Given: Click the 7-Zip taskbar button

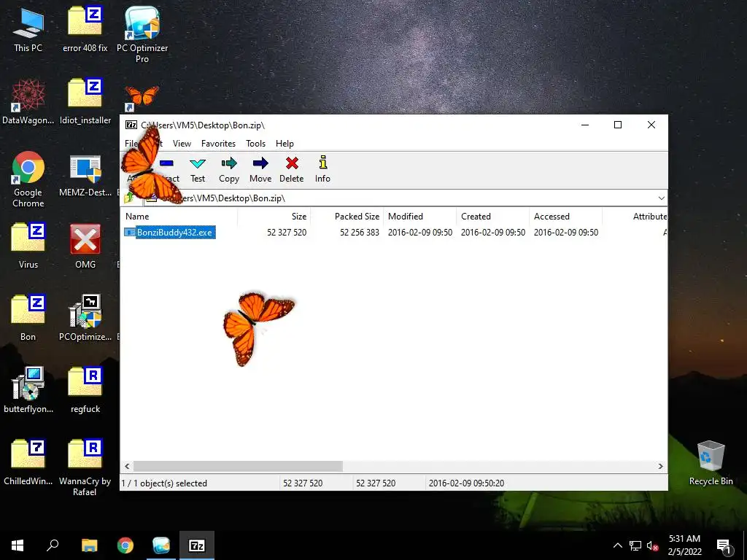Looking at the screenshot, I should tap(197, 545).
